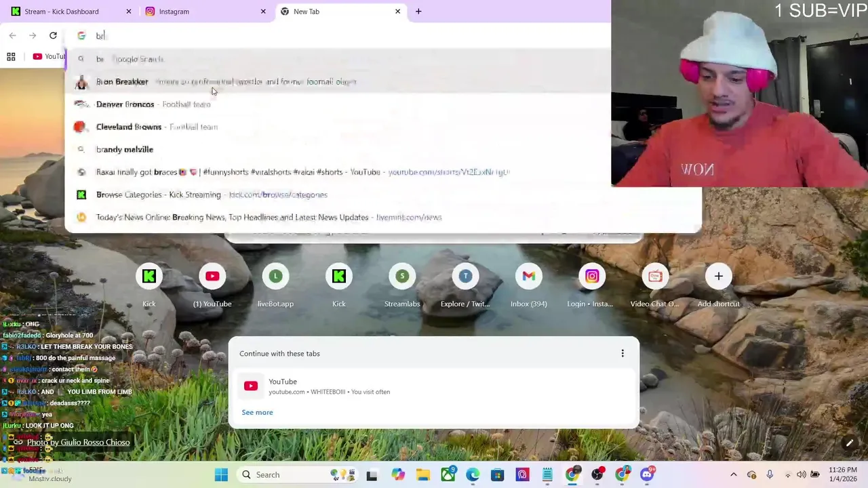Close the Instagram tab

263,12
